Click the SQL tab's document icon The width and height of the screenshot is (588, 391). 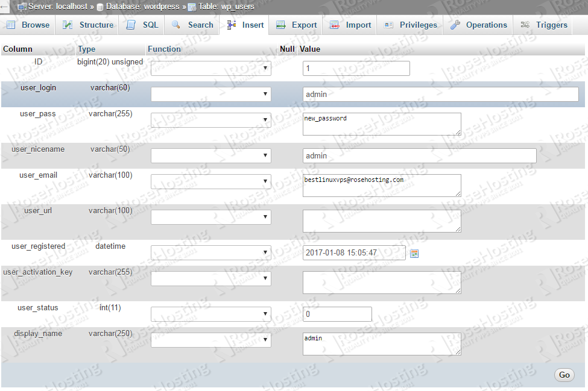[131, 25]
